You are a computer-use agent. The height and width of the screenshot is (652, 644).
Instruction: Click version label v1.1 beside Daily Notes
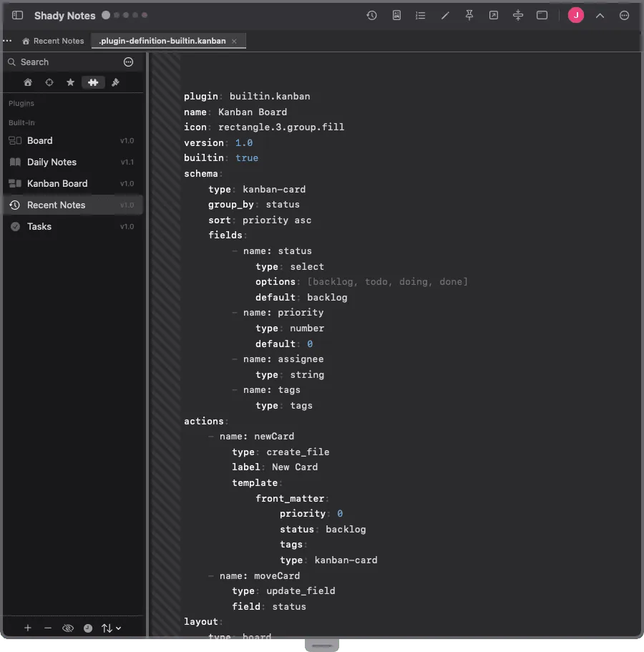tap(127, 162)
